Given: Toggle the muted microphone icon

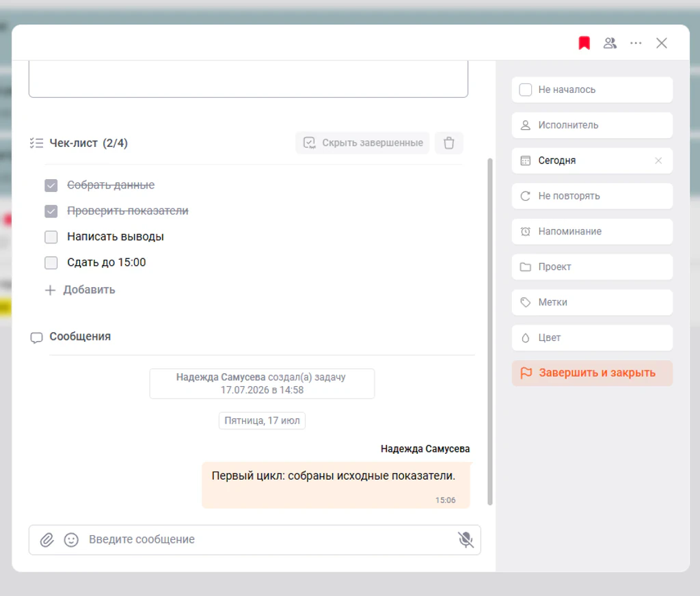Looking at the screenshot, I should pyautogui.click(x=465, y=540).
